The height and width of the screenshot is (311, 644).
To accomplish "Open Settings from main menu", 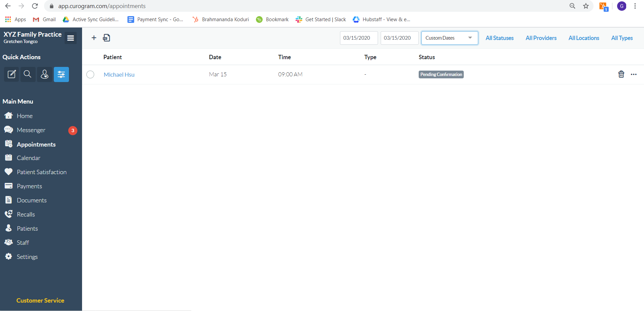I will point(27,257).
